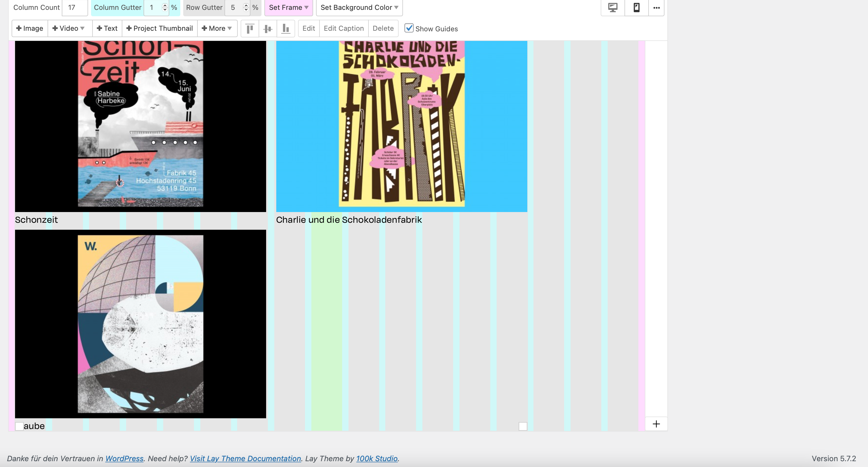Viewport: 868px width, 467px height.
Task: Uncheck the Show Guides checkbox
Action: [x=409, y=28]
